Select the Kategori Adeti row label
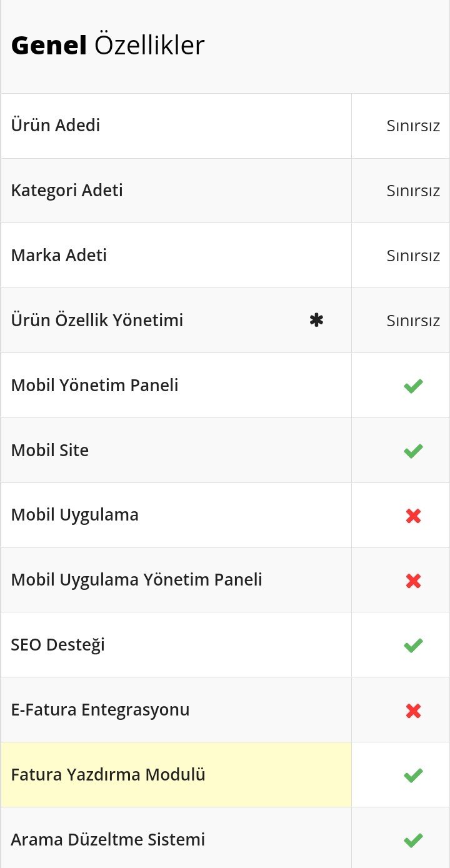 pyautogui.click(x=67, y=190)
